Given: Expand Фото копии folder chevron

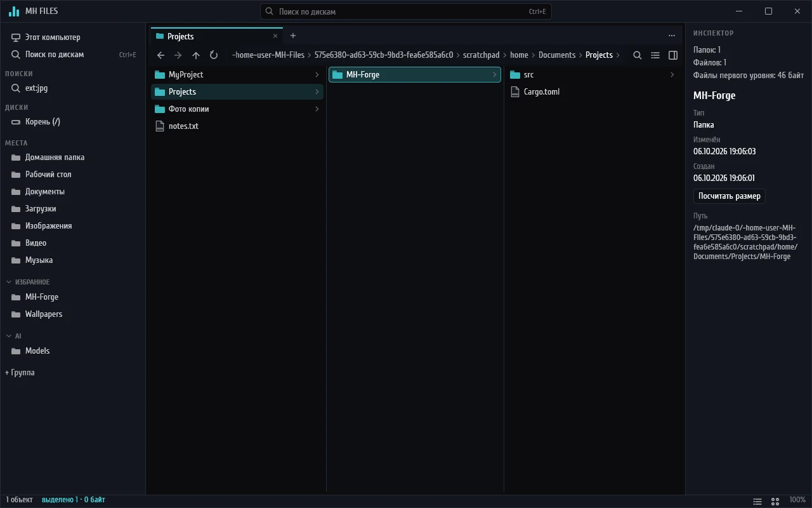Looking at the screenshot, I should (x=317, y=109).
